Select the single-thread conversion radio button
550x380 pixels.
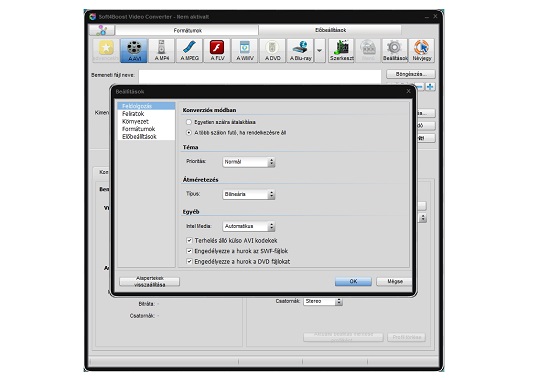189,122
